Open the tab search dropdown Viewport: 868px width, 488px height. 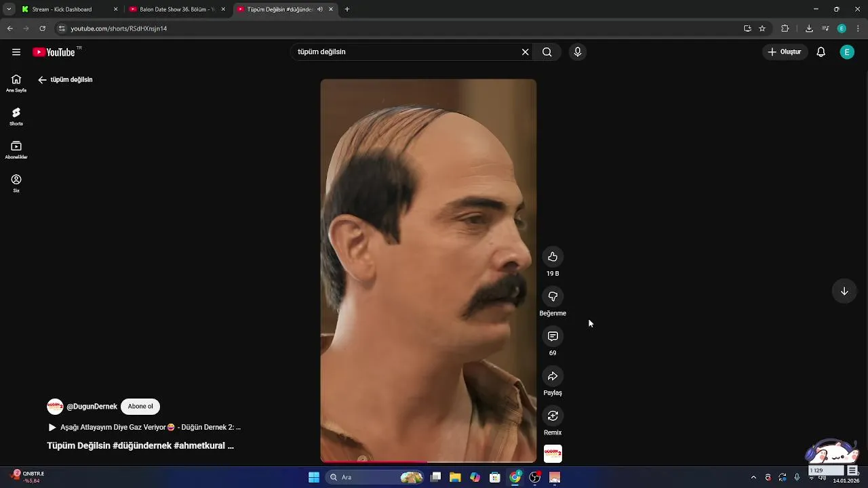[x=9, y=9]
